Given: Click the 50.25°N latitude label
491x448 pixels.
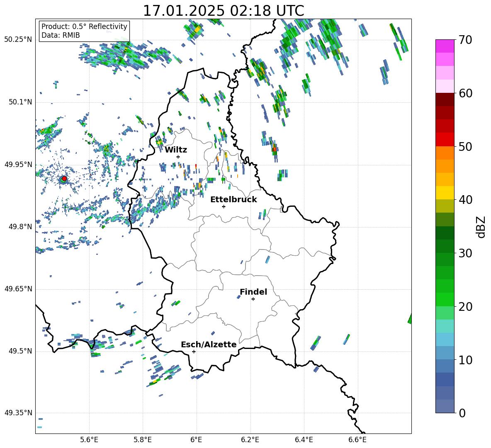Looking at the screenshot, I should click(x=18, y=40).
